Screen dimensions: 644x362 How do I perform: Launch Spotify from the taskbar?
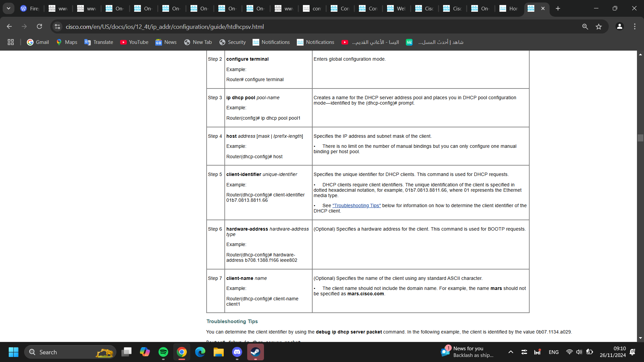tap(163, 352)
